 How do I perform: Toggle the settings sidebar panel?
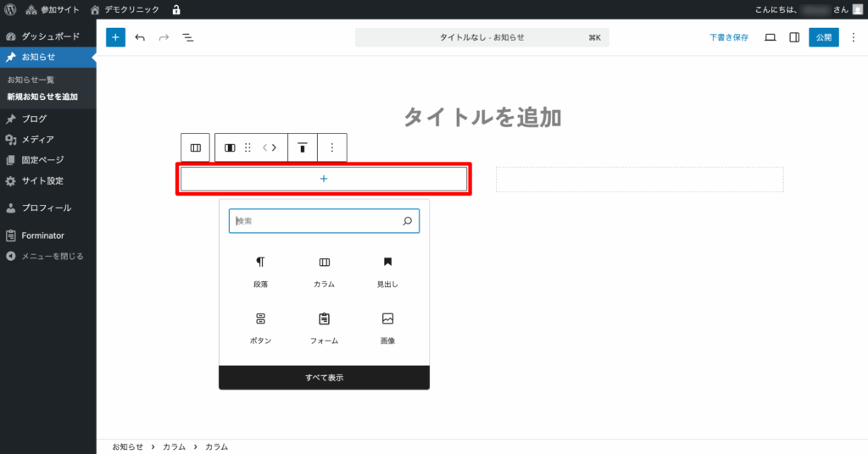pyautogui.click(x=794, y=37)
